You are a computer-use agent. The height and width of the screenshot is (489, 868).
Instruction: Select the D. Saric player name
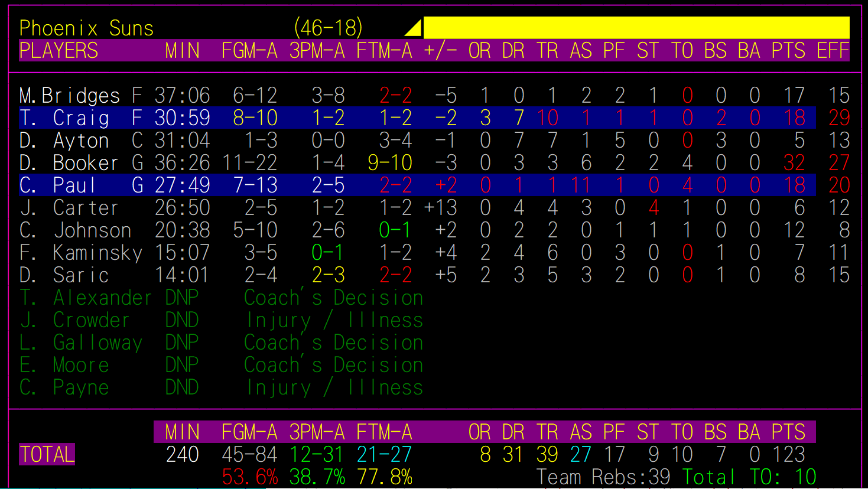[64, 275]
